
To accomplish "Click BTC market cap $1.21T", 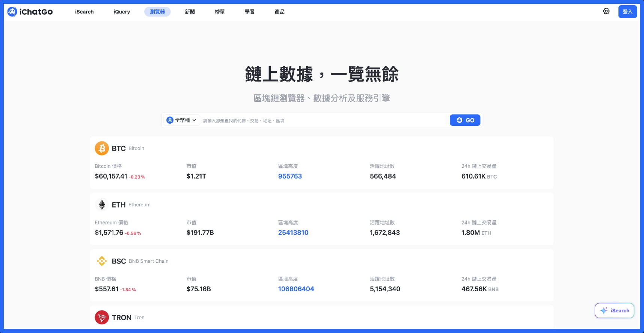I will [196, 176].
